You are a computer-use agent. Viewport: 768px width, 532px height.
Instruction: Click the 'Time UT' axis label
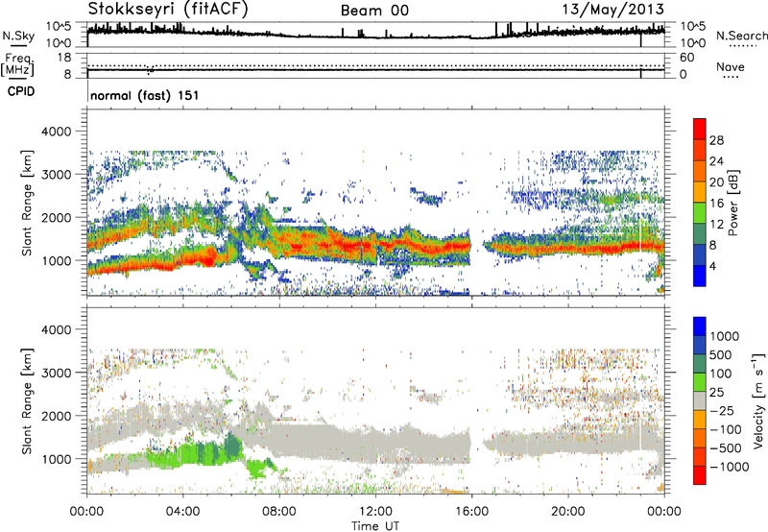point(375,526)
